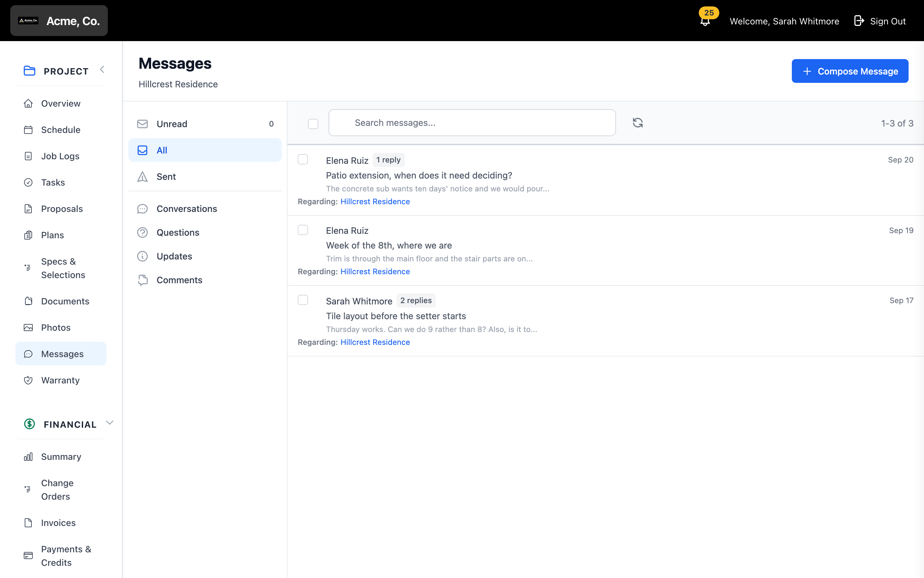The width and height of the screenshot is (924, 578).
Task: Collapse the PROJECT sidebar section
Action: point(102,70)
